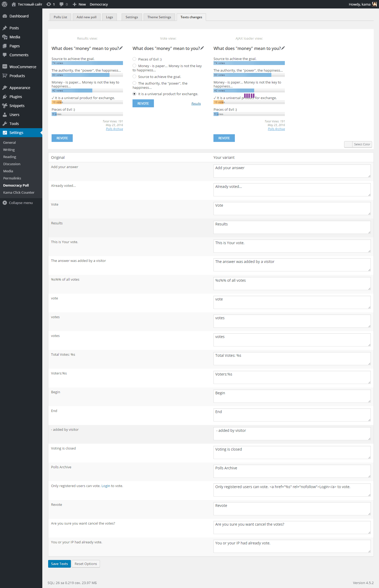Switch to the Logs tab
379x588 pixels.
click(x=109, y=17)
